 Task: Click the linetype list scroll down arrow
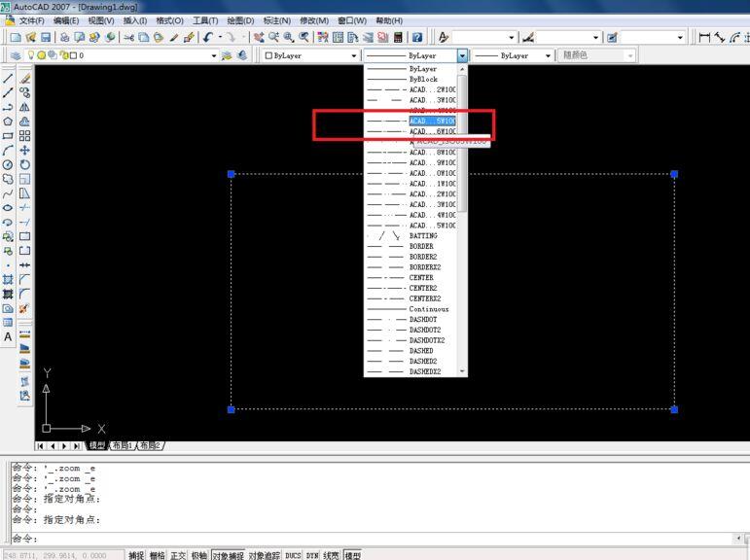tap(462, 371)
